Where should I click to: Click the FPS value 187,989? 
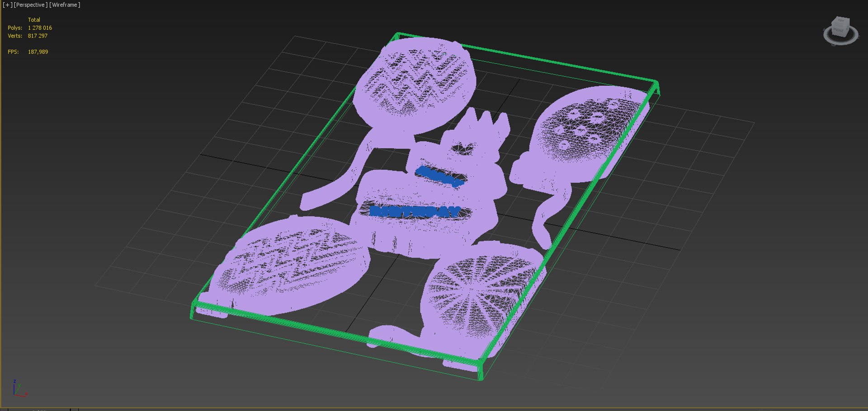click(x=38, y=52)
